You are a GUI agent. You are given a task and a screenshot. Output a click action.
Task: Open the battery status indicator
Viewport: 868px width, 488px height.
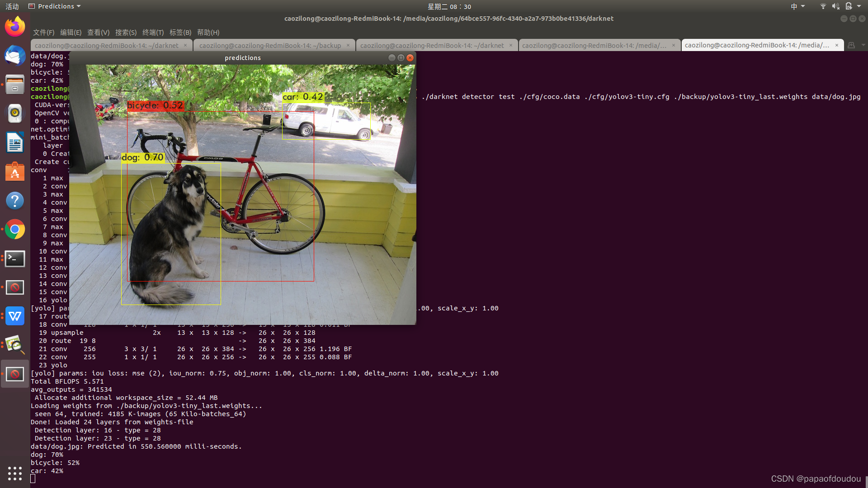point(849,6)
